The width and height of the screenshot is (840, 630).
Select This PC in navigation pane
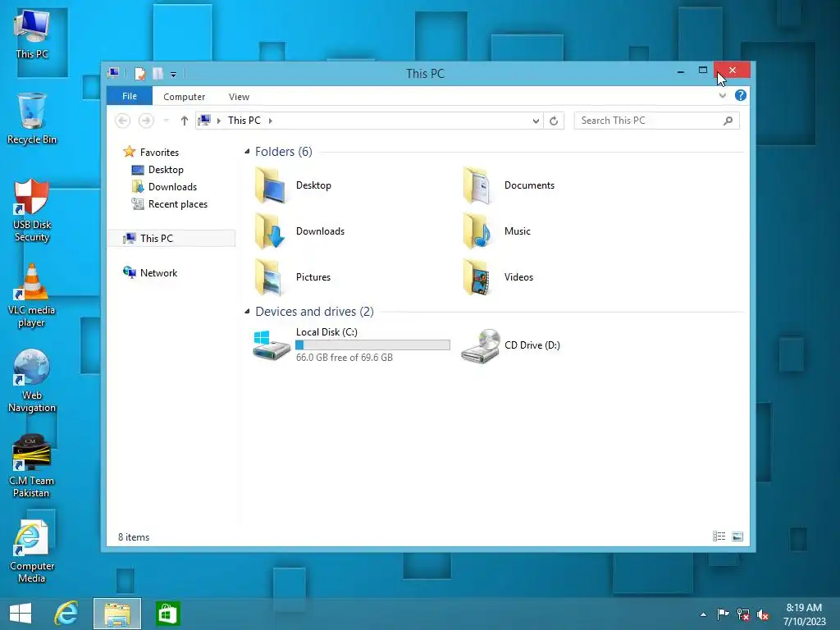tap(171, 239)
